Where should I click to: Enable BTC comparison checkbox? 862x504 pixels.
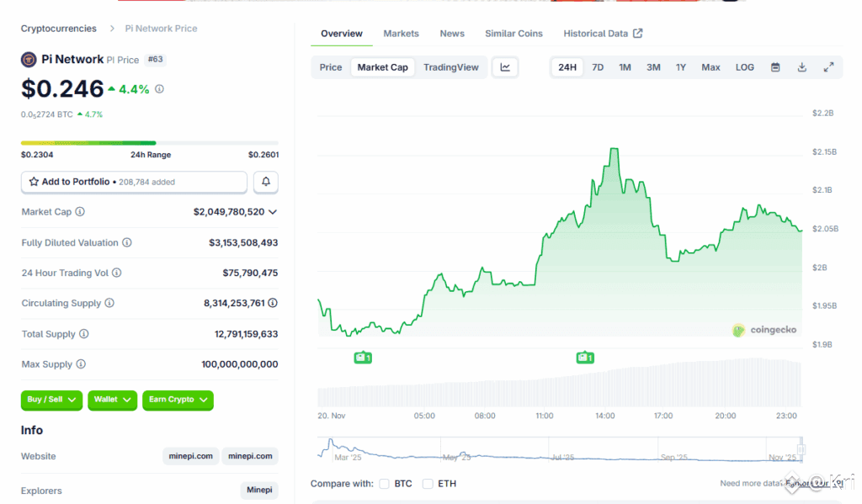pos(384,484)
